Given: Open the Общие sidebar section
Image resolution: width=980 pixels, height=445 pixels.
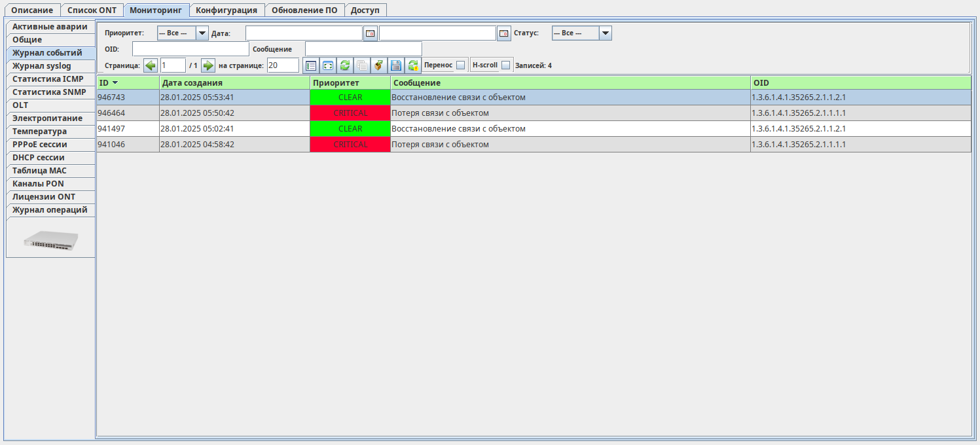Looking at the screenshot, I should click(50, 40).
